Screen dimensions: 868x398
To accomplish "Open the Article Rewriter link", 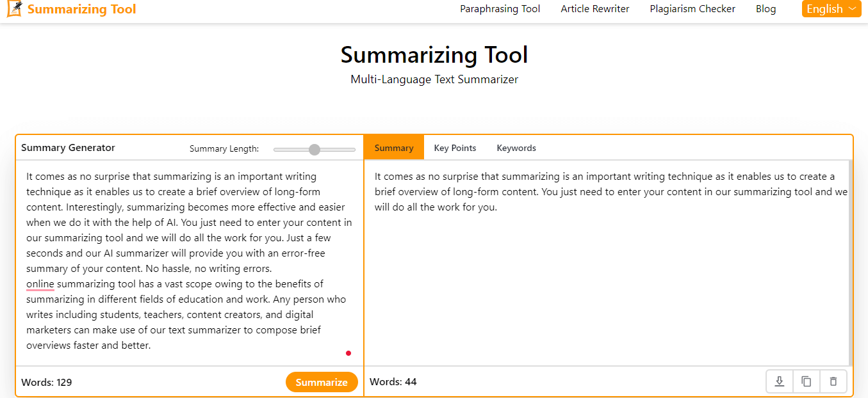I will click(595, 9).
